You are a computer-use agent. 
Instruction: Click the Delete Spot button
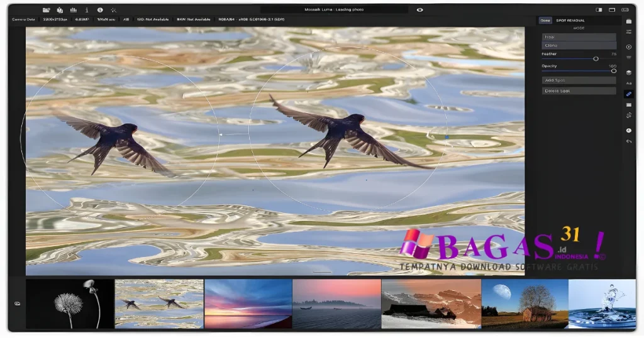[579, 91]
